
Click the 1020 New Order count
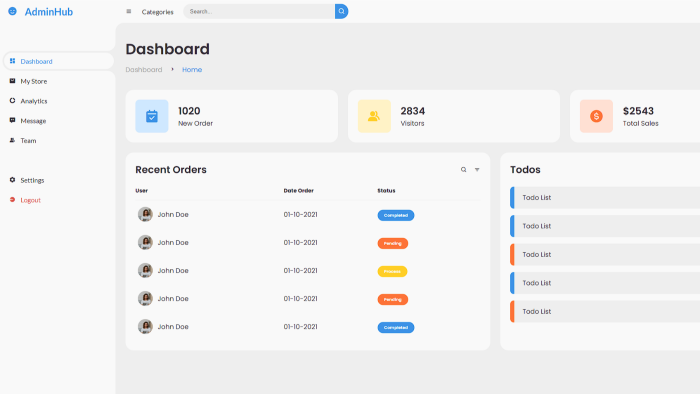click(x=189, y=111)
